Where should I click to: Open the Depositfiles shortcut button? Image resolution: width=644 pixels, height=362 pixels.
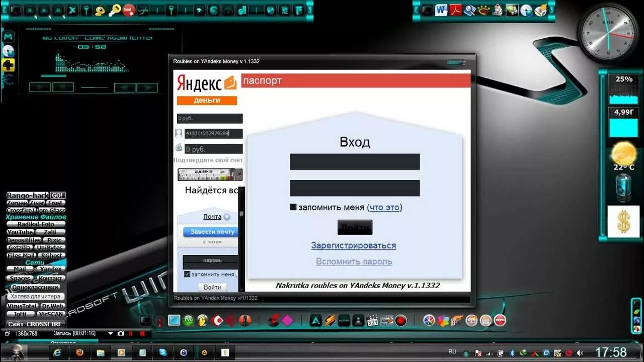click(24, 240)
